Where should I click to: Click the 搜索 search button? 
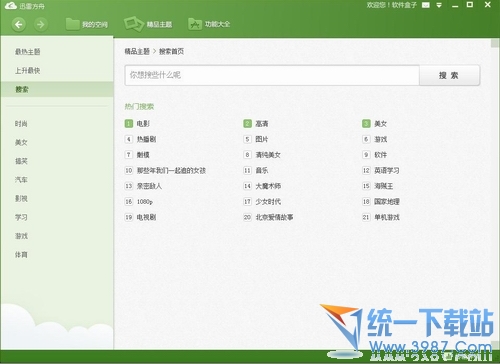[x=449, y=75]
